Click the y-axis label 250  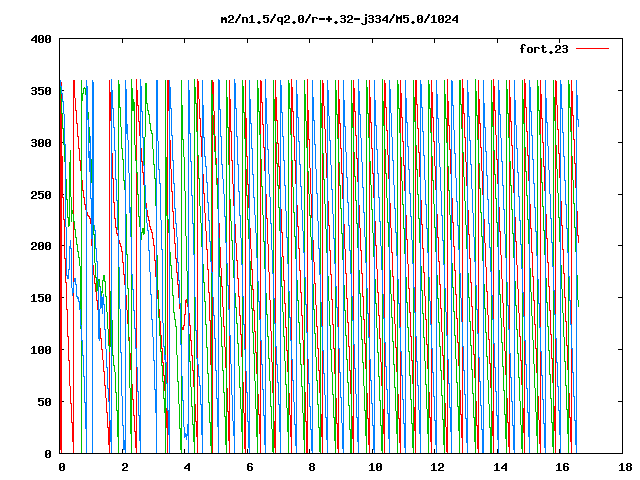point(41,195)
